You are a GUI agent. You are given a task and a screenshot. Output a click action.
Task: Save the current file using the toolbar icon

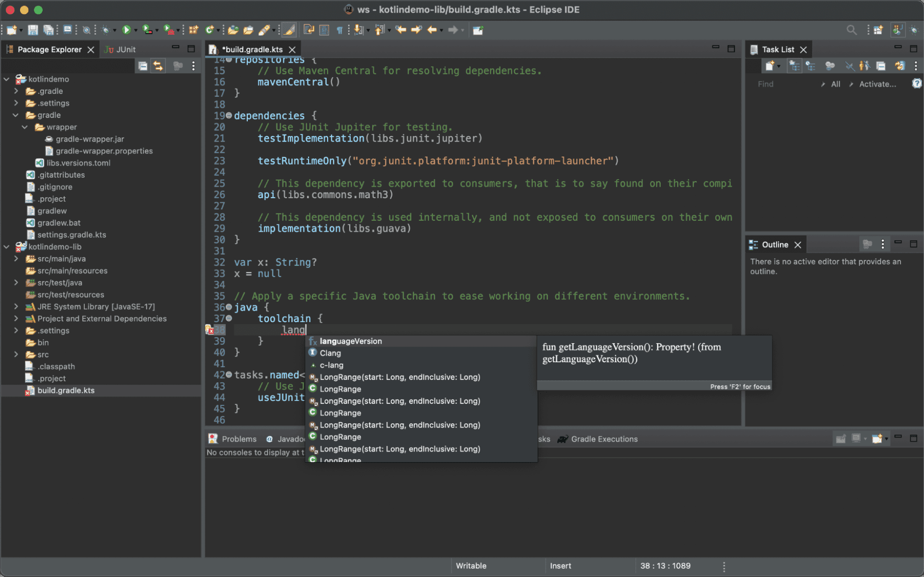click(x=33, y=30)
